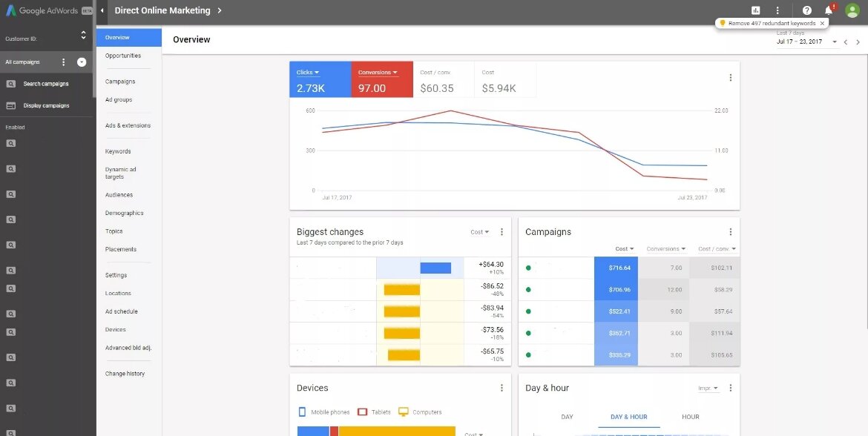Collapse the left navigation panel arrow
The width and height of the screenshot is (868, 436).
pyautogui.click(x=102, y=10)
